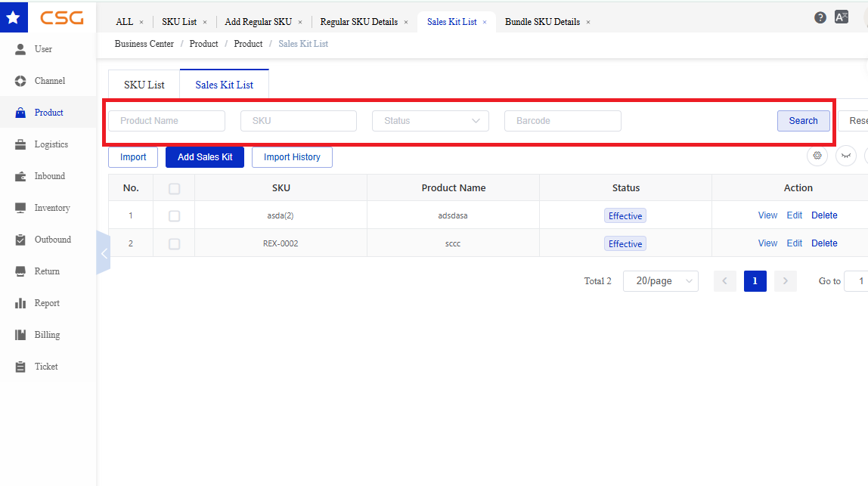Toggle the select-all header checkbox
Image resolution: width=868 pixels, height=486 pixels.
[x=175, y=189]
